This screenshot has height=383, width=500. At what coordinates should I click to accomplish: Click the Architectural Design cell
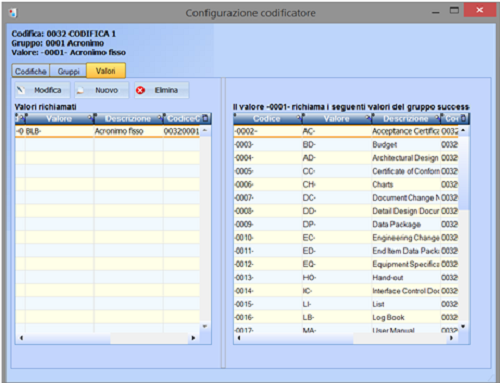(x=406, y=158)
